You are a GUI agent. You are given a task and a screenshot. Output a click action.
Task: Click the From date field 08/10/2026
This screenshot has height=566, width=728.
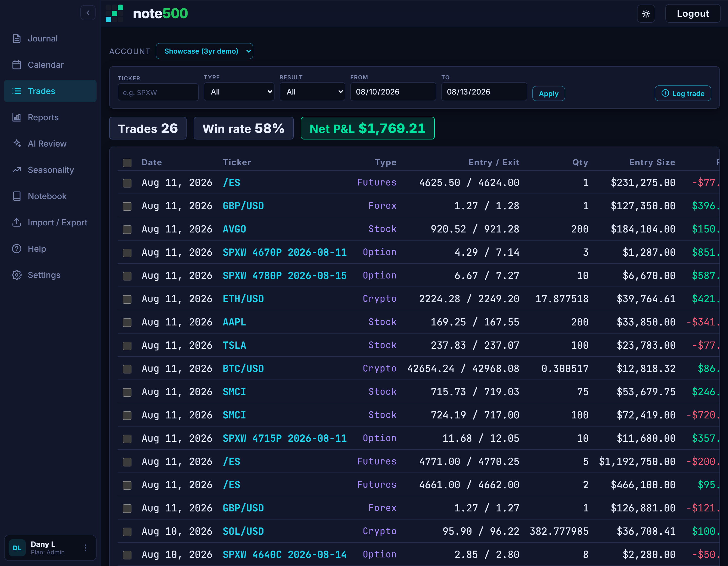pos(393,92)
